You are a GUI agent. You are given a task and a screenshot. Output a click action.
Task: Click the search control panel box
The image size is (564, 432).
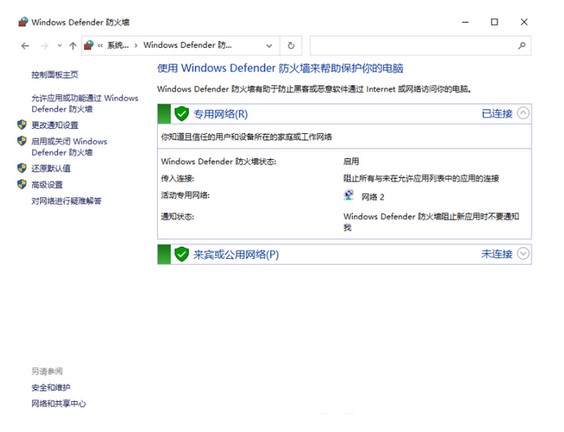coord(420,46)
